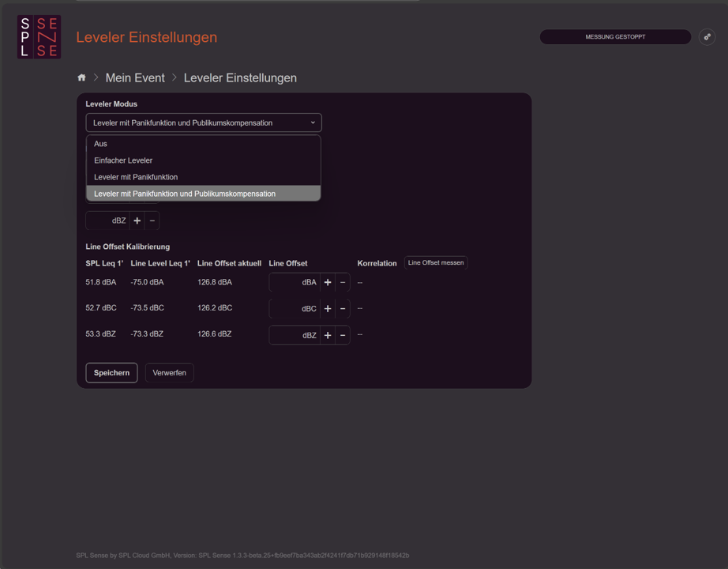
Task: Focus the dBC Line Offset input
Action: point(295,309)
